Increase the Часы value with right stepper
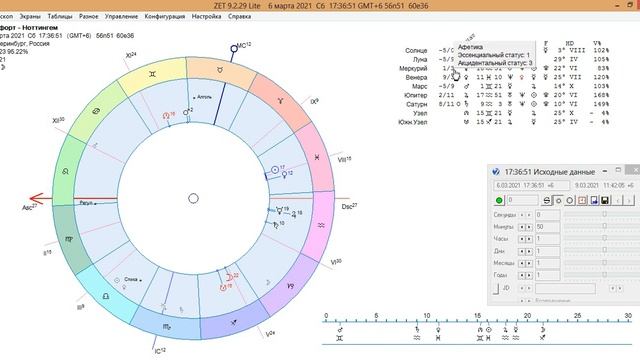This screenshot has height=360, width=640. tap(529, 239)
